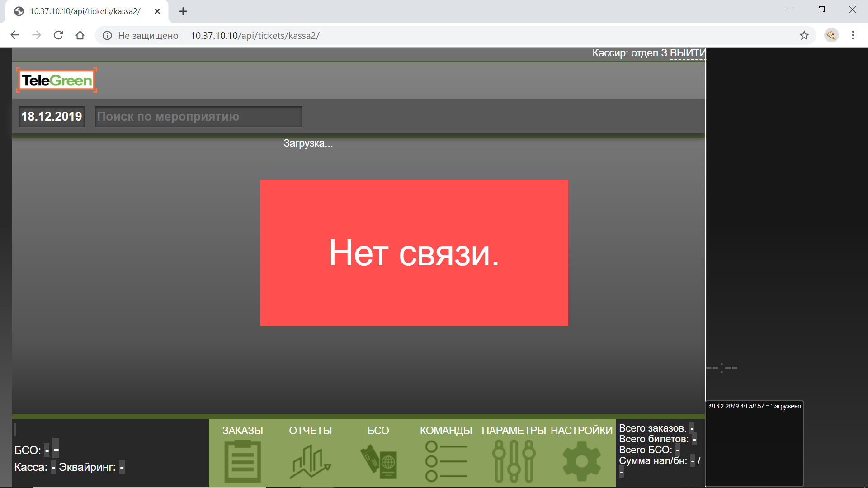
Task: Click the TeleGreen logo
Action: pos(57,80)
